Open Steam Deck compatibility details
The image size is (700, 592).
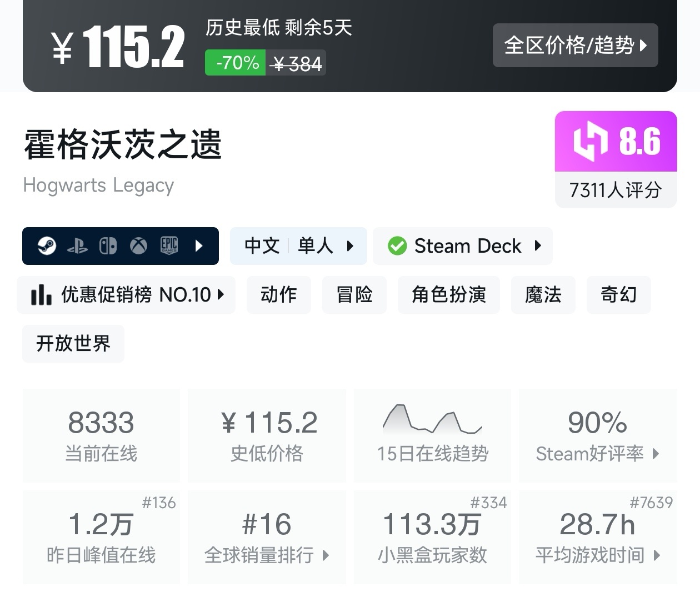coord(463,245)
